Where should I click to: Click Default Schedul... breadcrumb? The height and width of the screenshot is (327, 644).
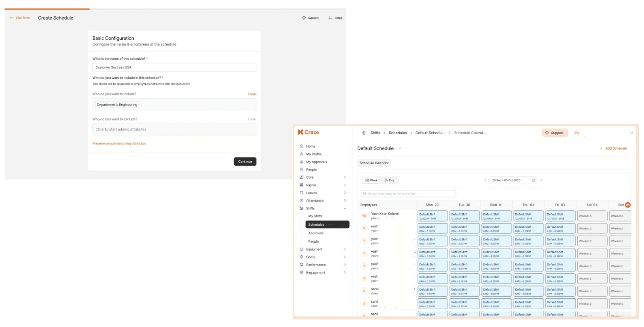tap(430, 133)
